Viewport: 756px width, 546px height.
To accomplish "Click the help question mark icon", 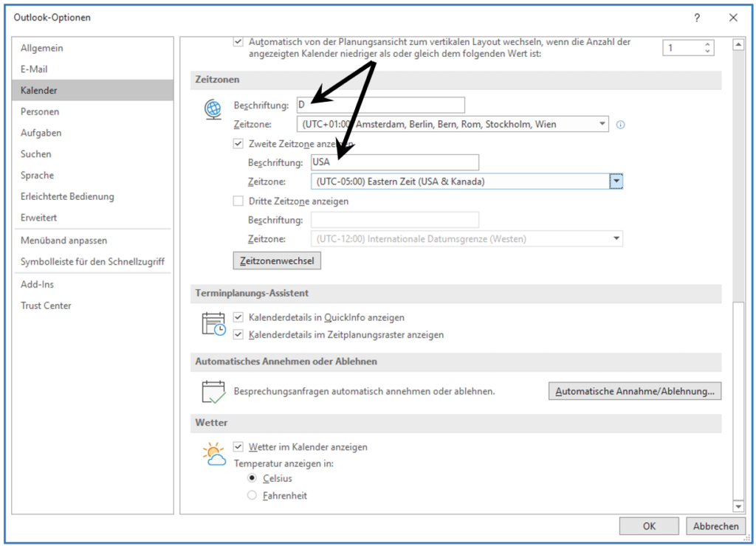I will 697,18.
